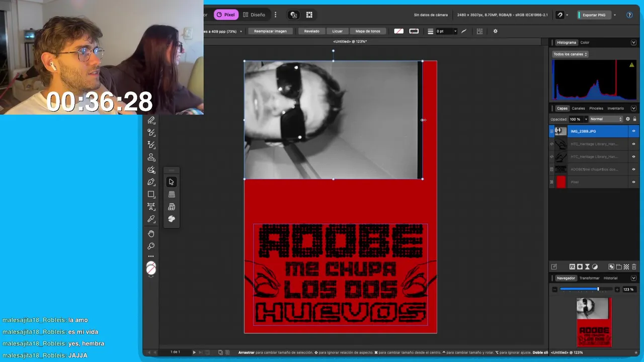
Task: Hide the ADOBE me chupa text layer
Action: (633, 169)
